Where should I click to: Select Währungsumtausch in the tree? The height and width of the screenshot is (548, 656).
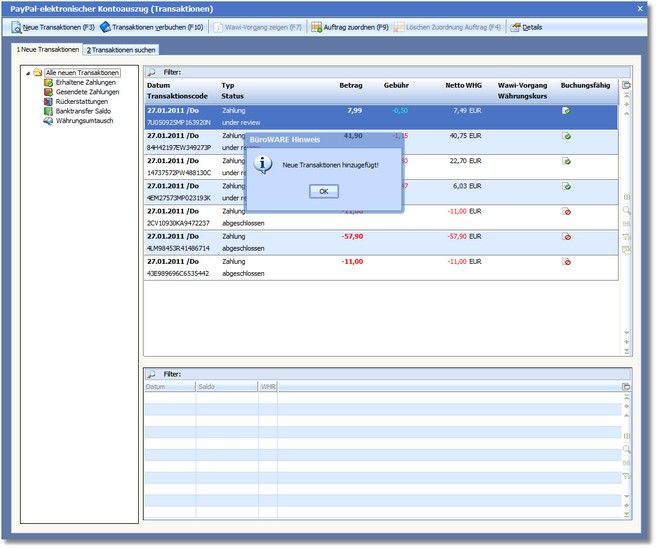click(x=84, y=120)
